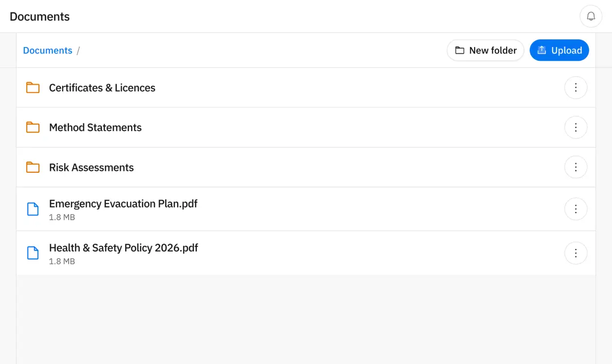
Task: Open the Risk Assessments folder
Action: click(x=91, y=167)
